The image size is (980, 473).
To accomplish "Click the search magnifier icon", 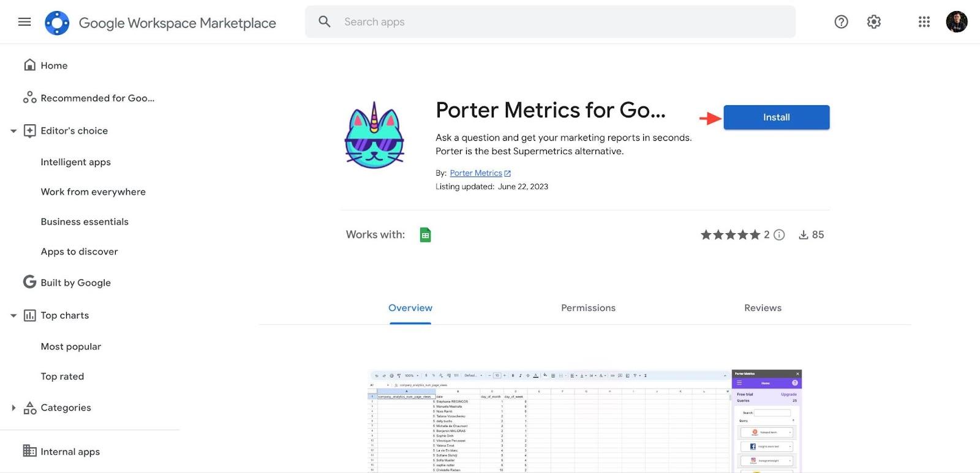I will coord(325,22).
